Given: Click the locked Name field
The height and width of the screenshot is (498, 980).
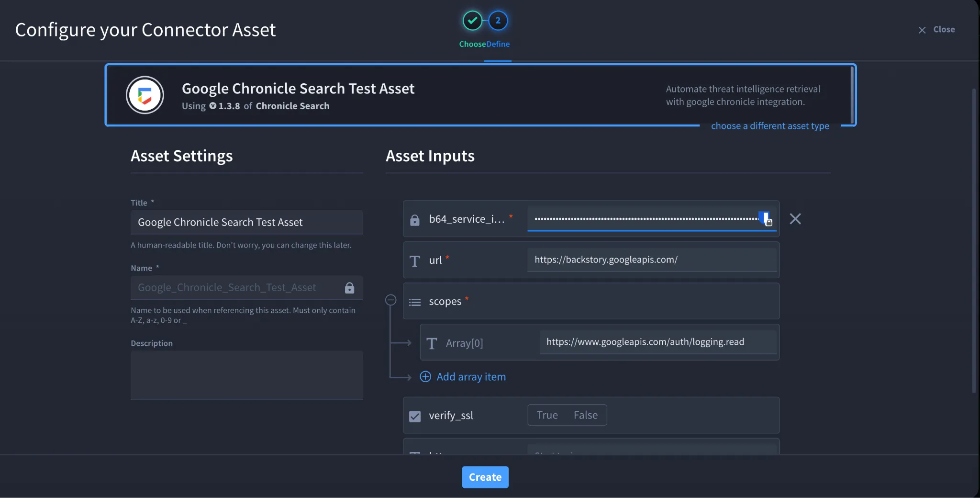Looking at the screenshot, I should (247, 287).
